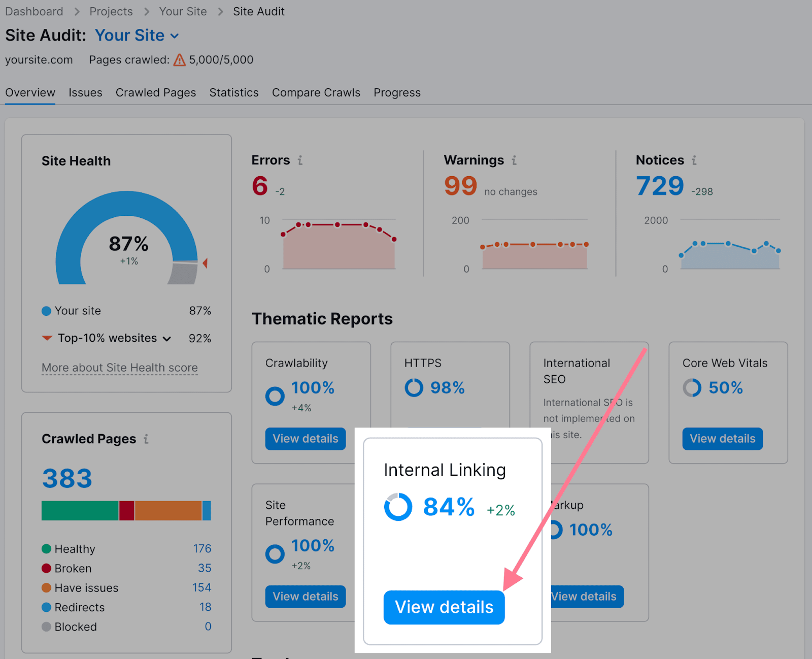Click View details for Internal Linking
The height and width of the screenshot is (659, 812).
(444, 607)
